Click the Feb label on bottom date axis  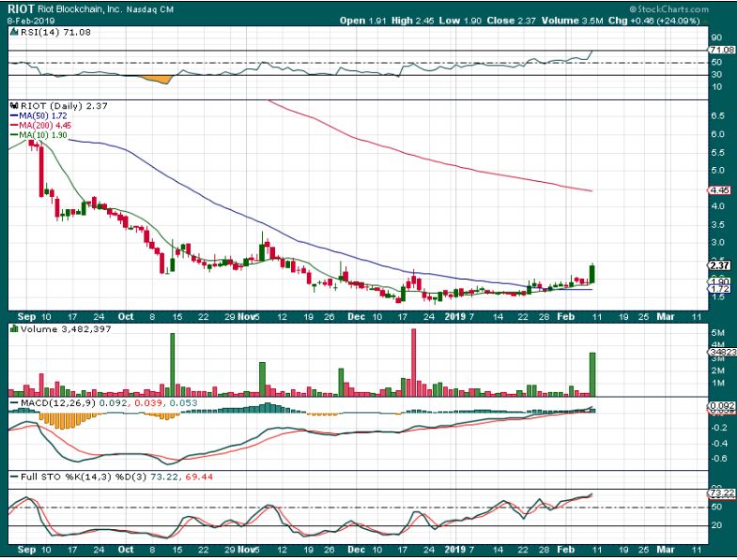coord(565,549)
